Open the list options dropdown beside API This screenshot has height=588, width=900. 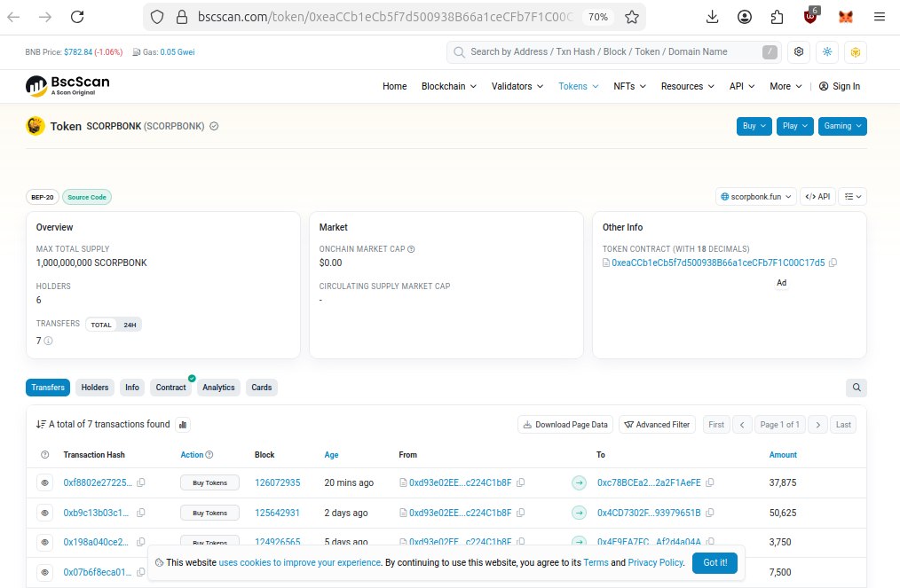(x=853, y=197)
